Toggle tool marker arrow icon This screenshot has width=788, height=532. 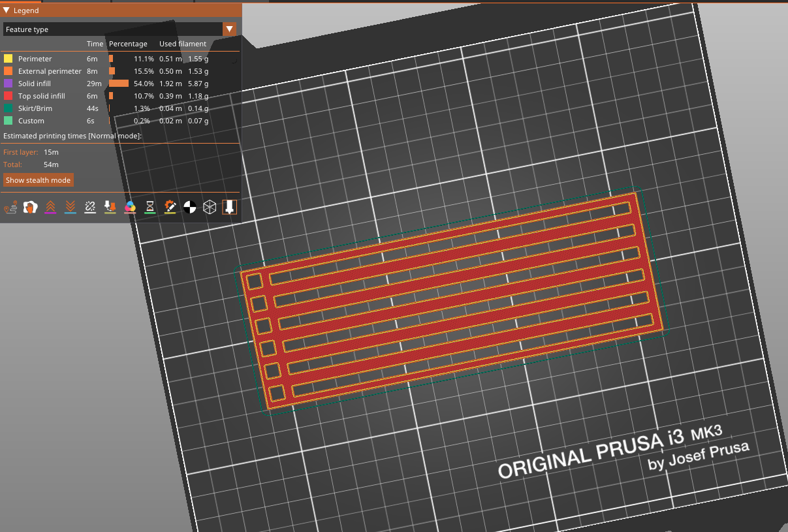230,208
